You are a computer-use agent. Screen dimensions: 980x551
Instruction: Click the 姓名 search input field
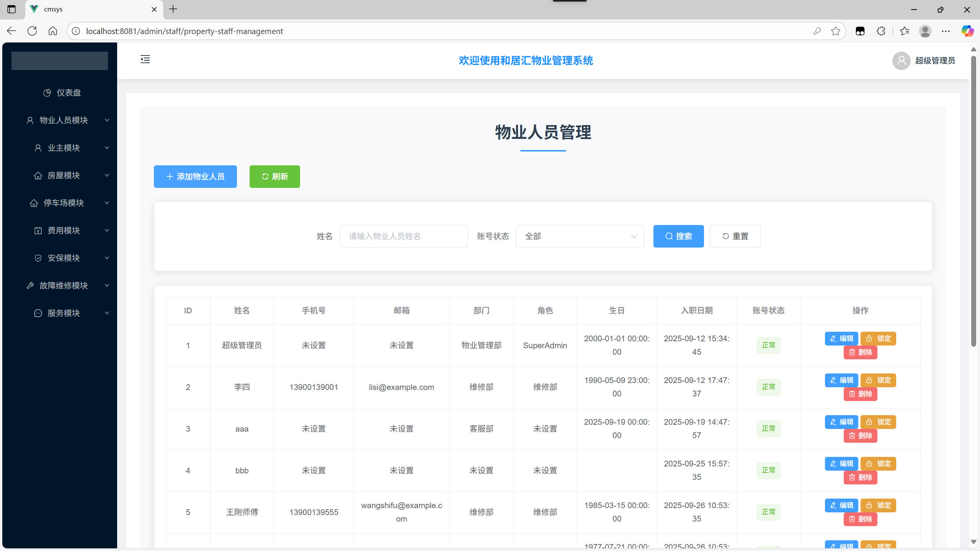pos(403,236)
